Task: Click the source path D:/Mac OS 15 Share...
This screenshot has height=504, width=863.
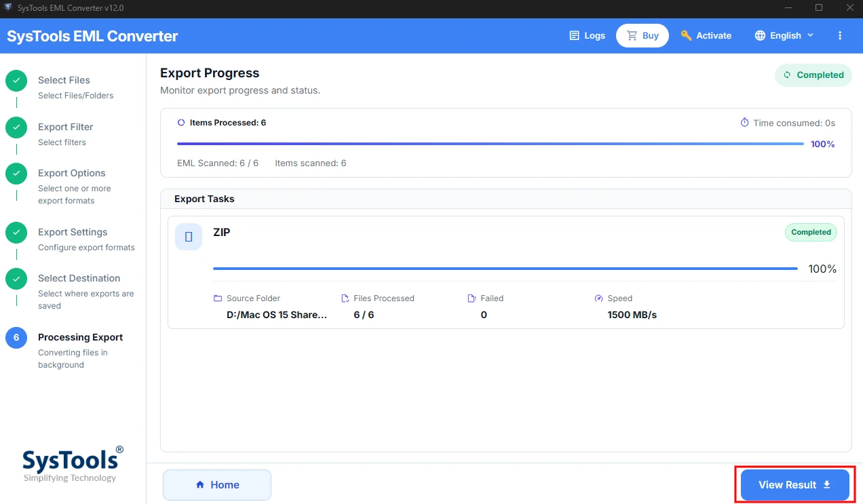Action: [x=277, y=315]
